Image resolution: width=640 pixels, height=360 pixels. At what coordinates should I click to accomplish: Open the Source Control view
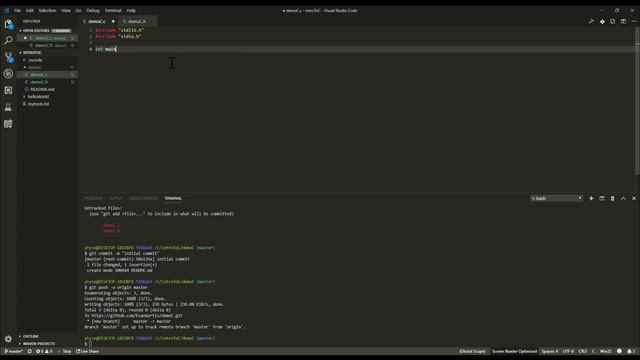pos(8,57)
